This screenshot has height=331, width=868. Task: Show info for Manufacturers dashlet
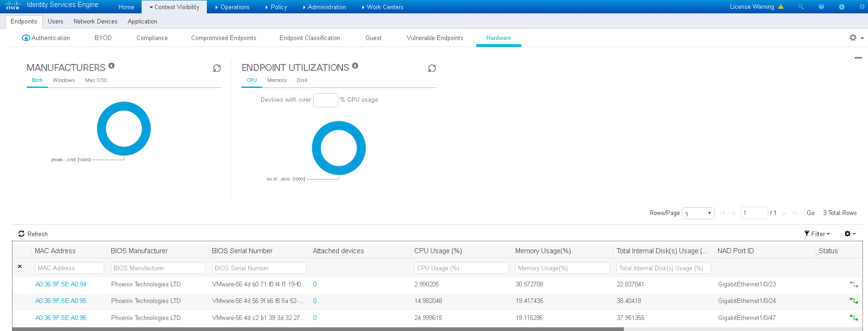click(112, 66)
